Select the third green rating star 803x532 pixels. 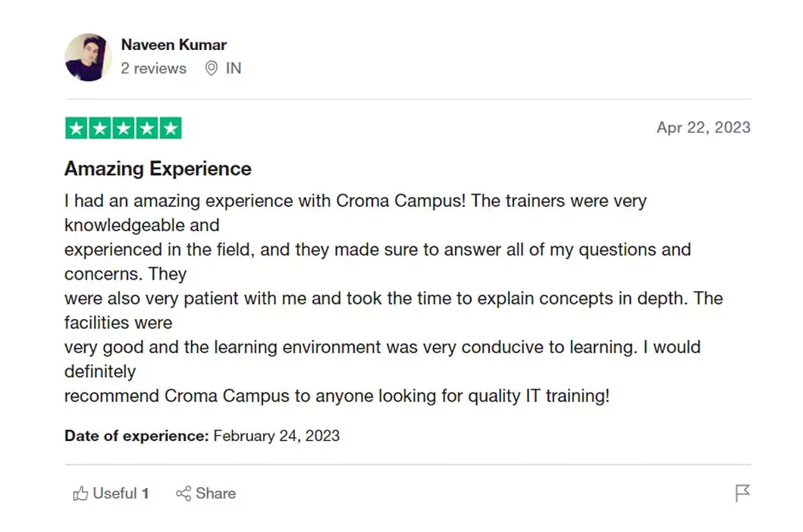pyautogui.click(x=123, y=128)
